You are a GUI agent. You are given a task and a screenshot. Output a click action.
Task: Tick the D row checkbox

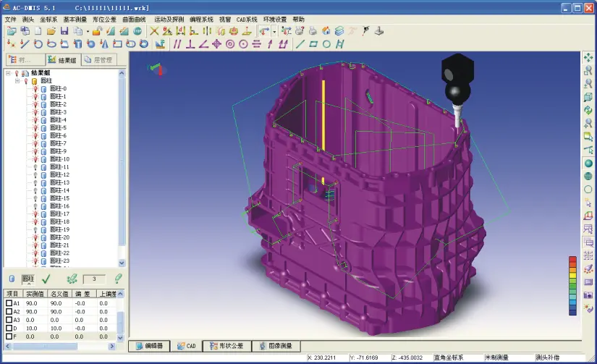[9, 328]
